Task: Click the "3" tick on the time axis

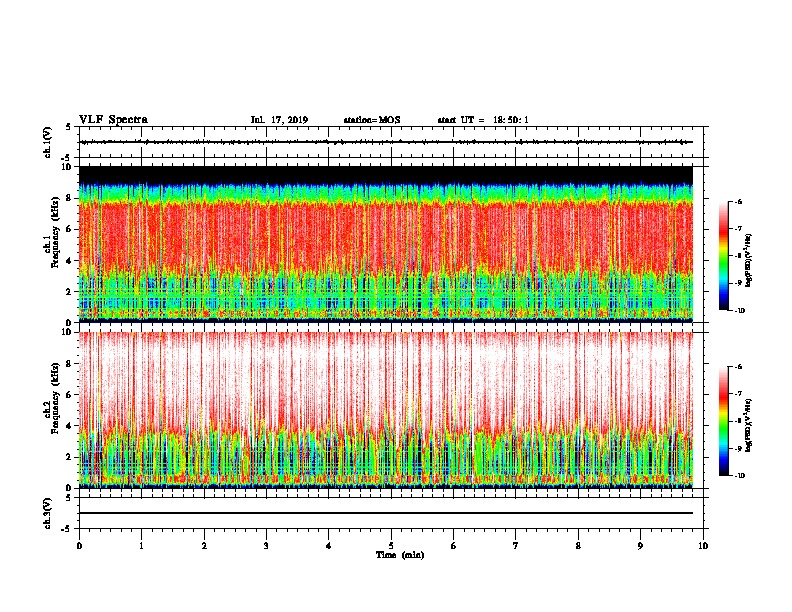Action: 266,545
